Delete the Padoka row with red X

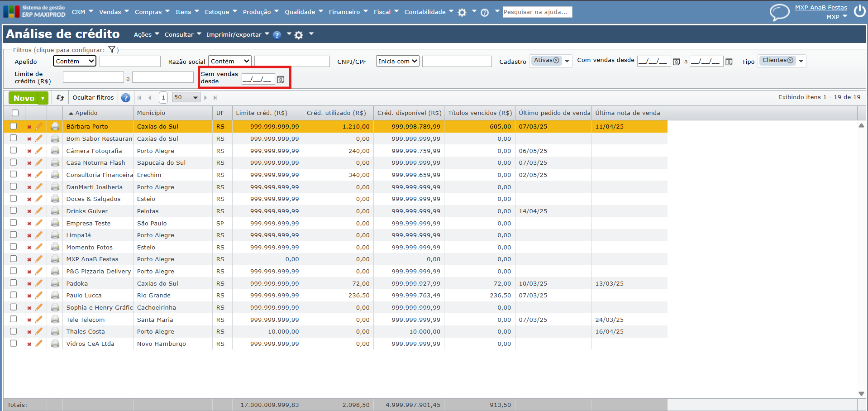29,284
